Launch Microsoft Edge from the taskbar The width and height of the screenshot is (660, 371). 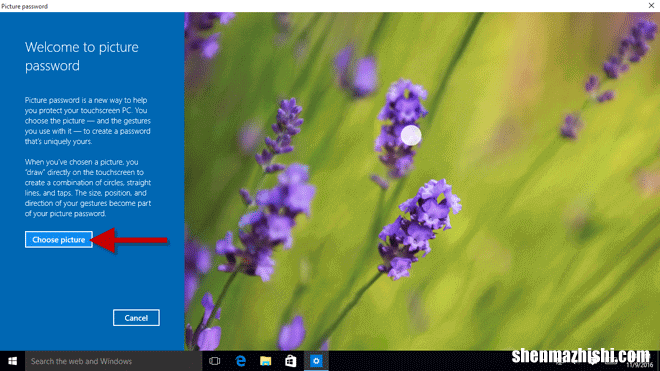(240, 361)
